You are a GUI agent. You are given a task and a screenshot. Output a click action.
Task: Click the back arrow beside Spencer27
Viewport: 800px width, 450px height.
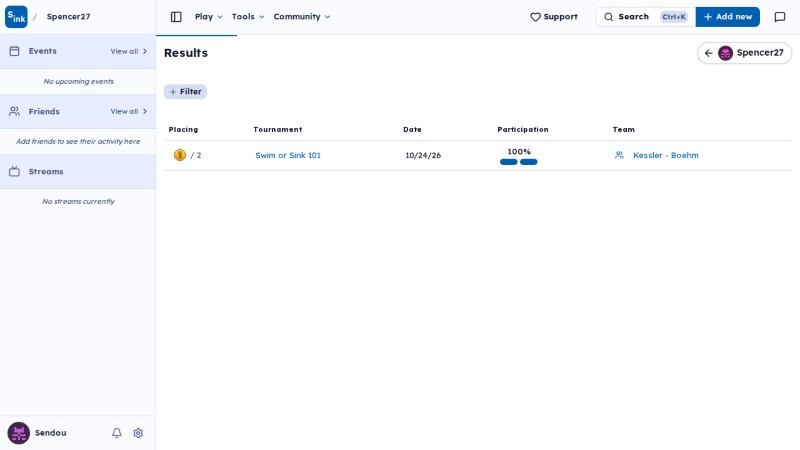(708, 53)
